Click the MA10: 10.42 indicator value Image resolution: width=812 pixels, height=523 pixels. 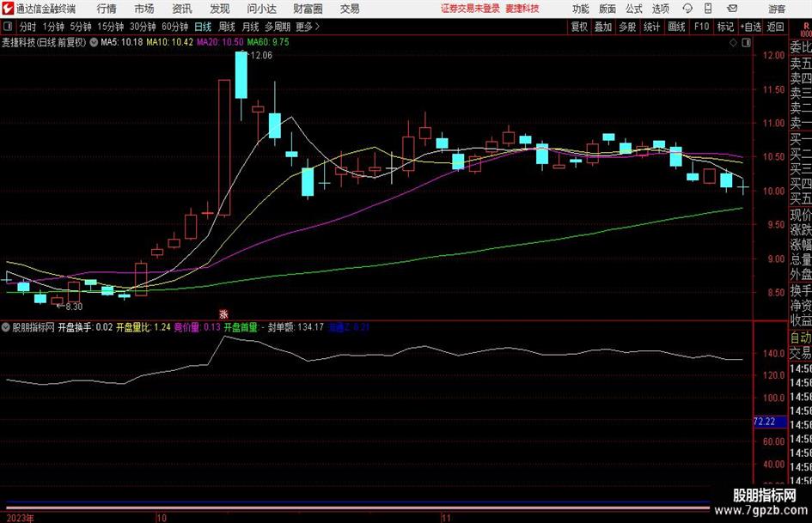[x=169, y=42]
